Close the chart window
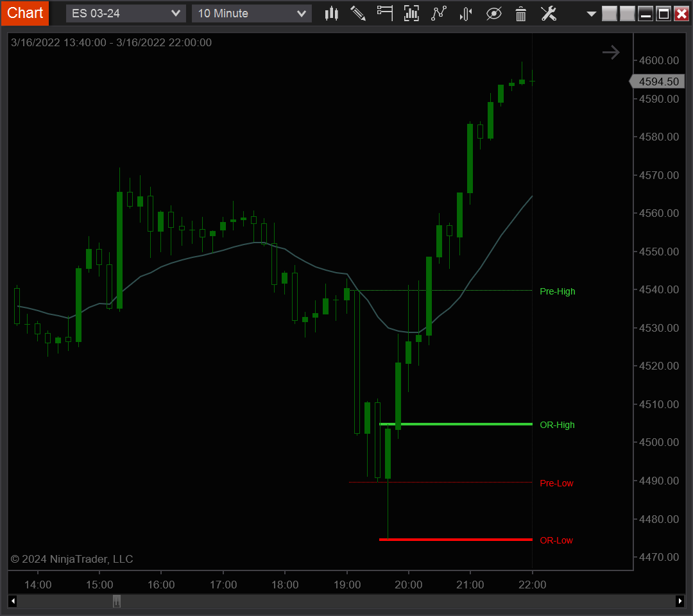This screenshot has width=693, height=616. pos(681,13)
